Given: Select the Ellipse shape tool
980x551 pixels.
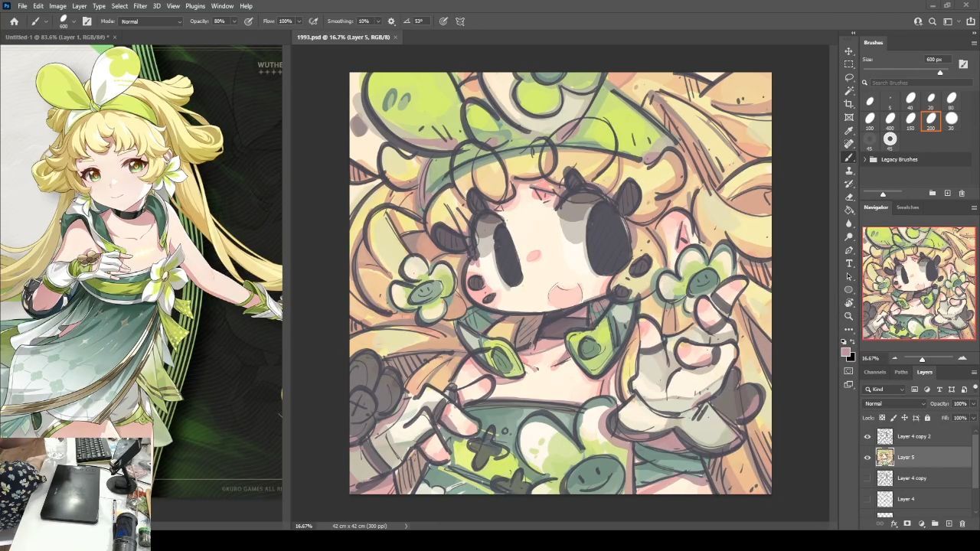Looking at the screenshot, I should pyautogui.click(x=848, y=290).
